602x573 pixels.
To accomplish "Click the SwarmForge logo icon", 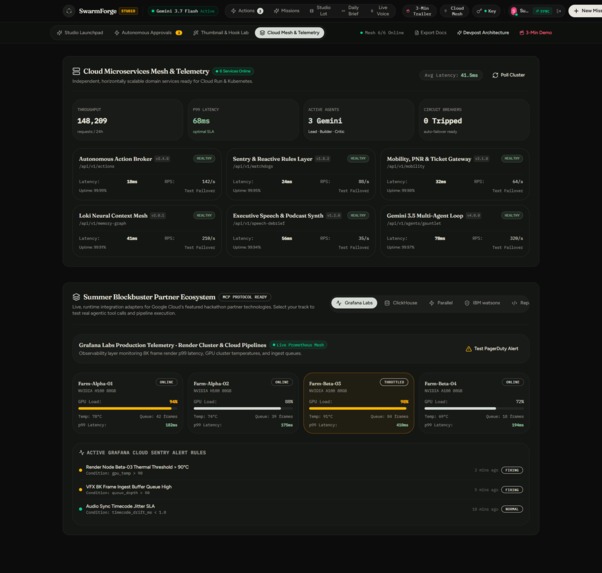I will (69, 11).
